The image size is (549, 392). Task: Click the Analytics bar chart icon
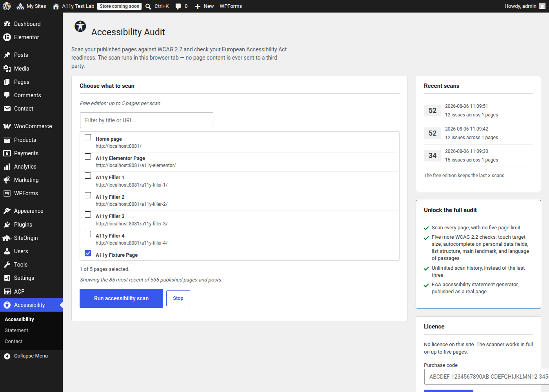7,167
